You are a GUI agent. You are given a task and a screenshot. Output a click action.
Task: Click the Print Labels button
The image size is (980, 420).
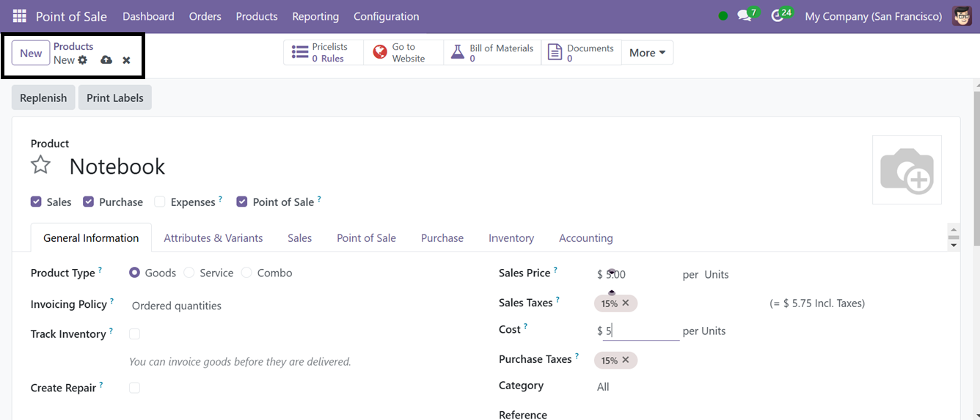pos(115,98)
